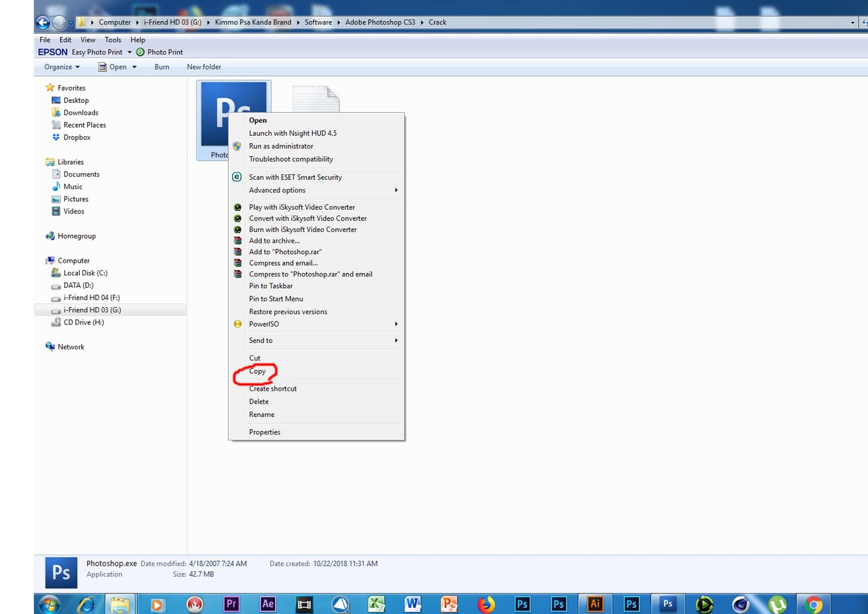Expand the breadcrumb arrow after Kimmo Psa Kanda Brand
This screenshot has height=614, width=868.
(x=298, y=22)
